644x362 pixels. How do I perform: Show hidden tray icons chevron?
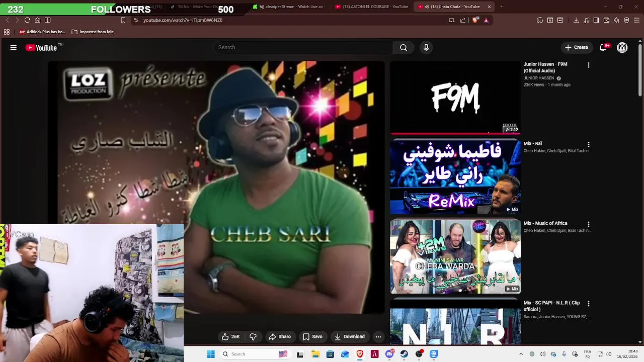[x=521, y=354]
